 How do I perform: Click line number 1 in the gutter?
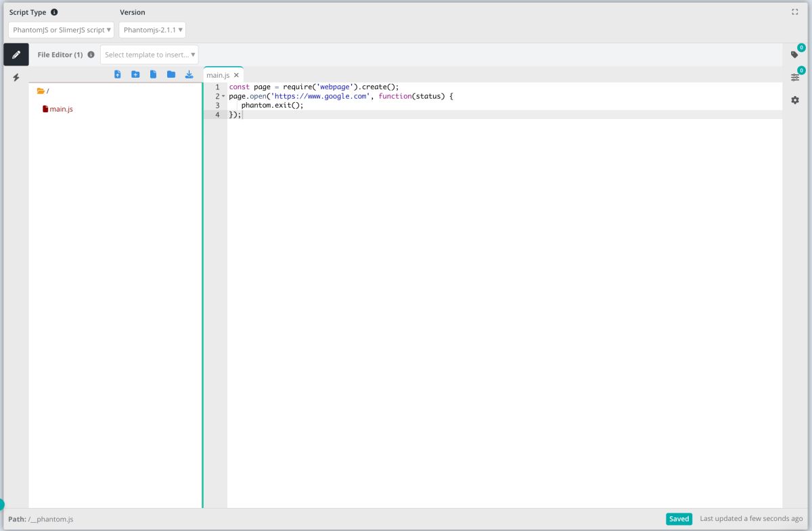[217, 87]
